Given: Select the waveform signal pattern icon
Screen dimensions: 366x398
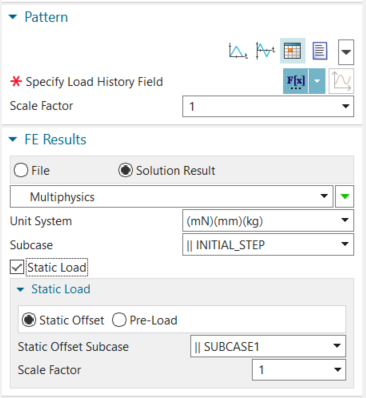Looking at the screenshot, I should (265, 51).
